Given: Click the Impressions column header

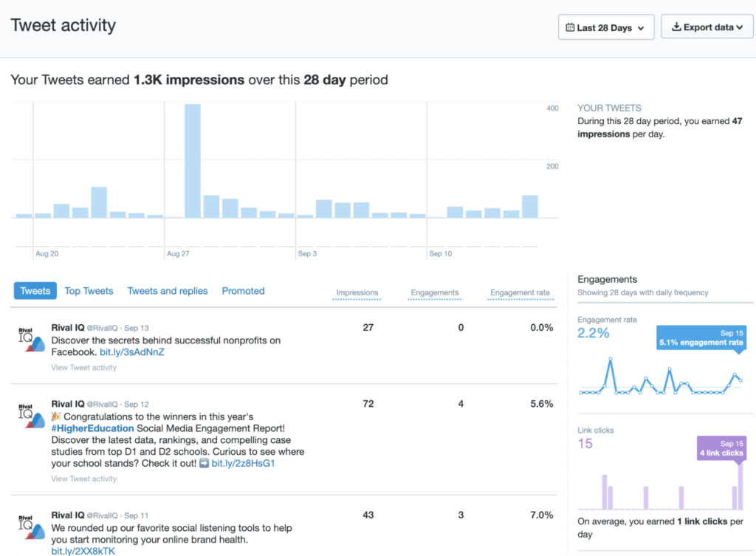Looking at the screenshot, I should click(357, 291).
